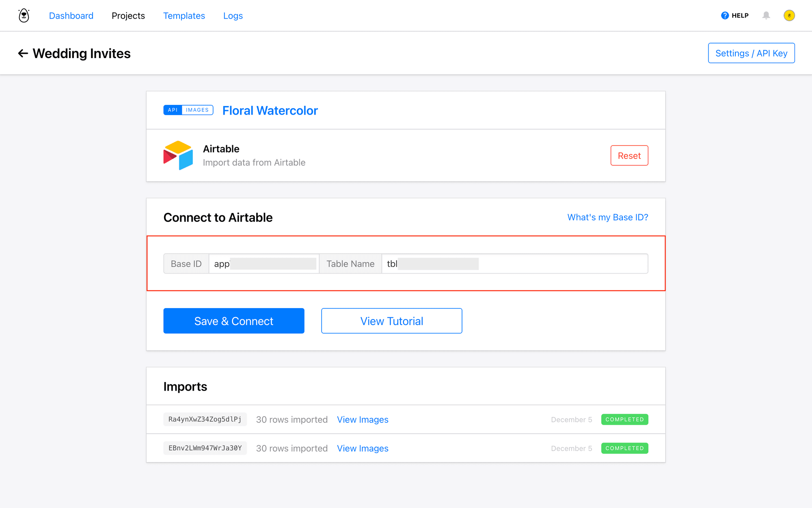Click the back arrow beside Wedding Invites
The width and height of the screenshot is (812, 508).
pyautogui.click(x=23, y=53)
